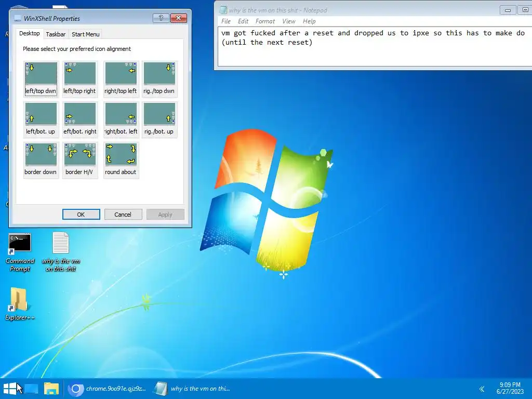
Task: Click Cancel in WinXShell Properties
Action: coord(123,215)
